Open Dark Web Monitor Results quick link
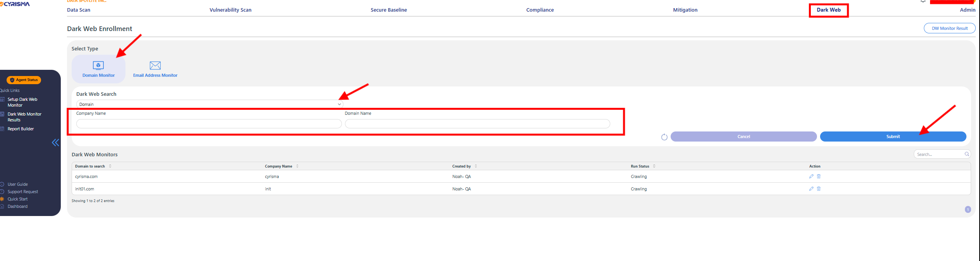 pos(24,117)
